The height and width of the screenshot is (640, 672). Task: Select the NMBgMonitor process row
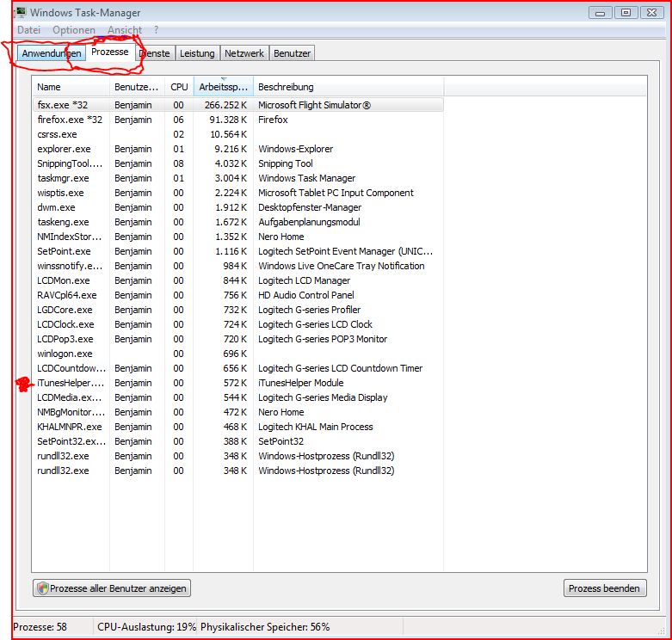click(x=237, y=412)
